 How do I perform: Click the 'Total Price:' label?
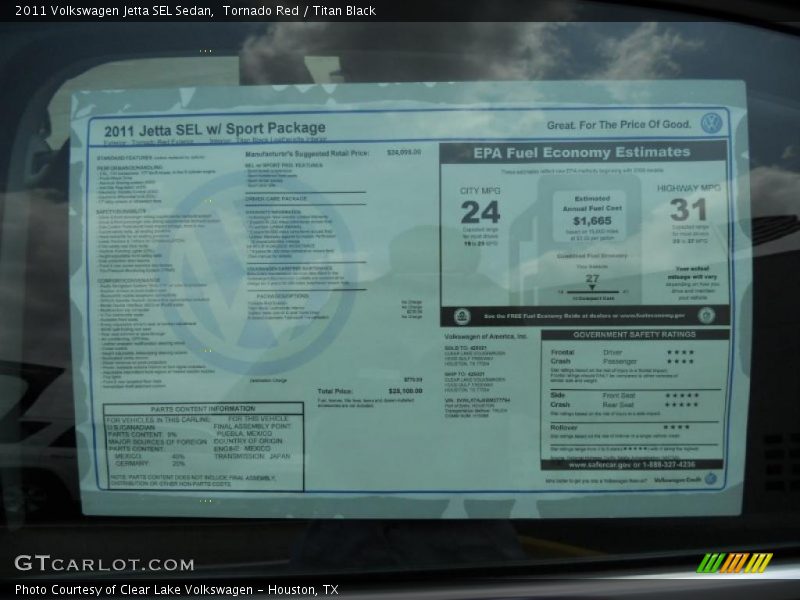(335, 391)
